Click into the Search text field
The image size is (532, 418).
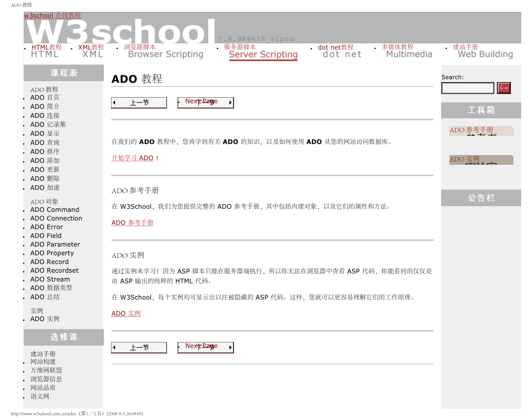tap(467, 88)
